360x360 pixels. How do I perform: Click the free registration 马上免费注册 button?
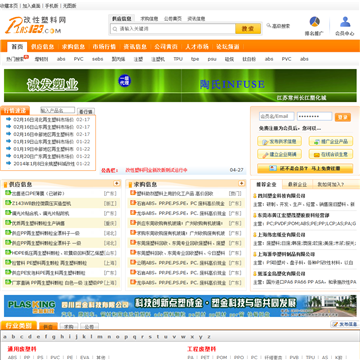pyautogui.click(x=305, y=168)
